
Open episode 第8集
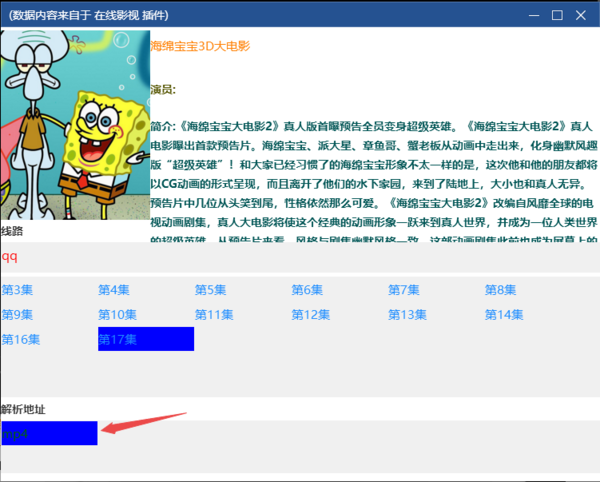coord(500,290)
